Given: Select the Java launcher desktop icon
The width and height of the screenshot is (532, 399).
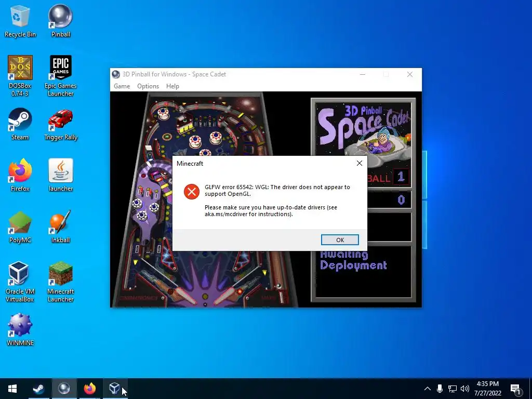Looking at the screenshot, I should 60,176.
